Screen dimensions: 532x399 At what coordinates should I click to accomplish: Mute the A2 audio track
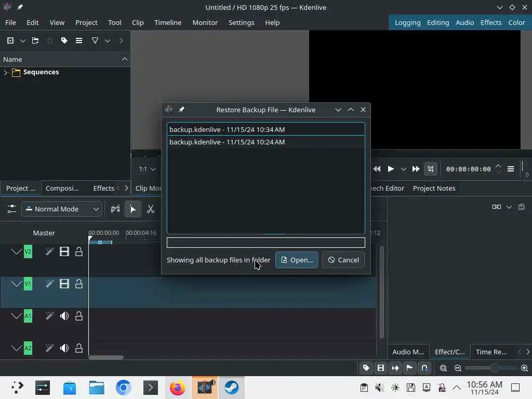[64, 348]
